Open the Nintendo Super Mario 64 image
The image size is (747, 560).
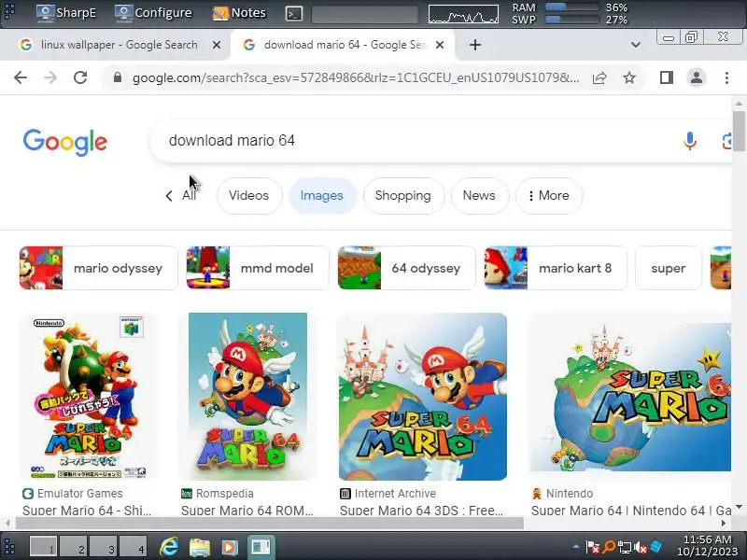point(630,396)
